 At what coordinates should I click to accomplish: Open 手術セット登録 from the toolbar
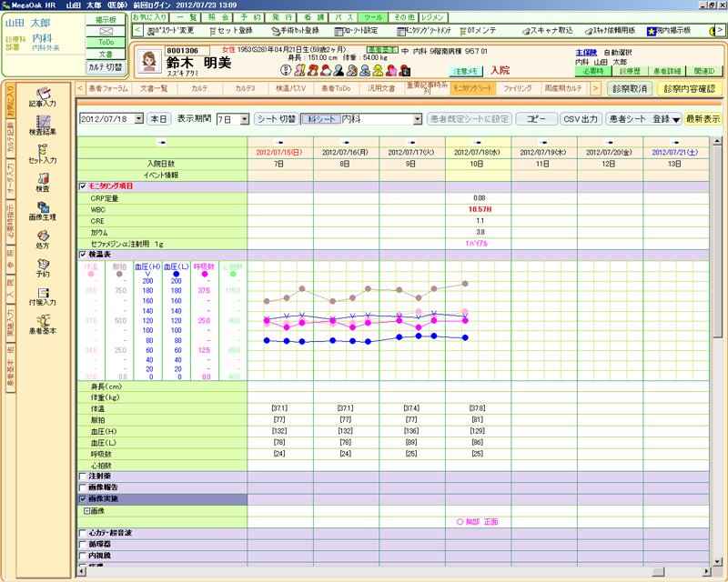click(296, 31)
